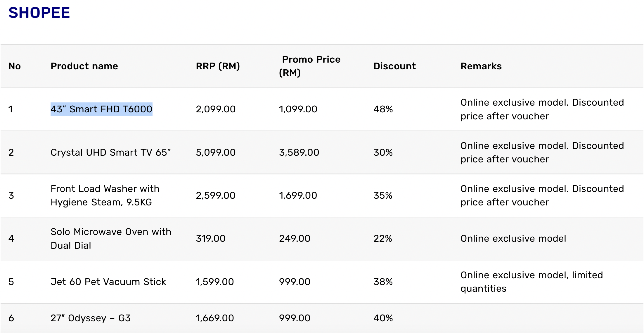The image size is (644, 333).
Task: Click the 2,099.00 RRP value
Action: point(215,109)
